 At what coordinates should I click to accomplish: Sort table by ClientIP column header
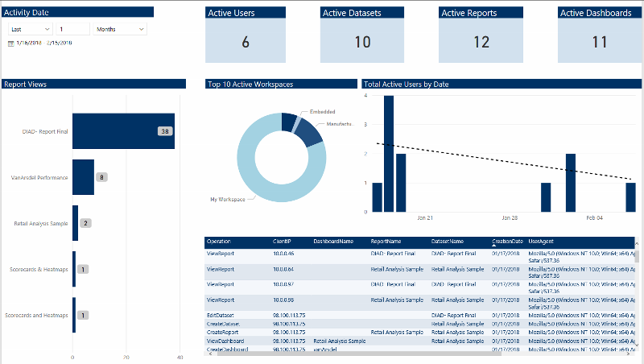coord(283,242)
